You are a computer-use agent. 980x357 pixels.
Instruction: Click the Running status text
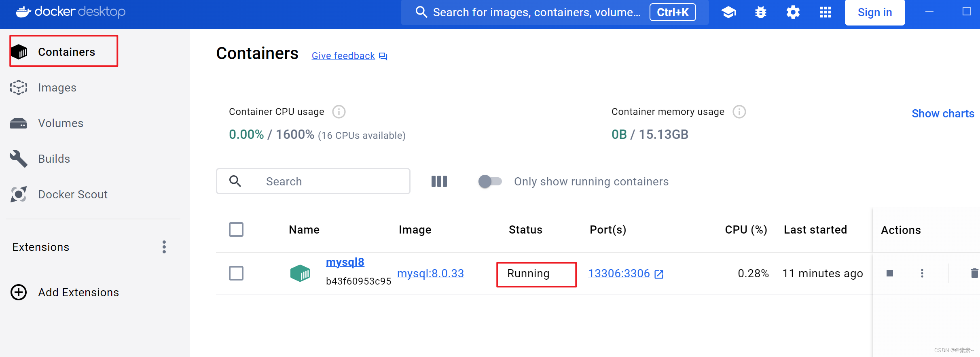(x=528, y=274)
